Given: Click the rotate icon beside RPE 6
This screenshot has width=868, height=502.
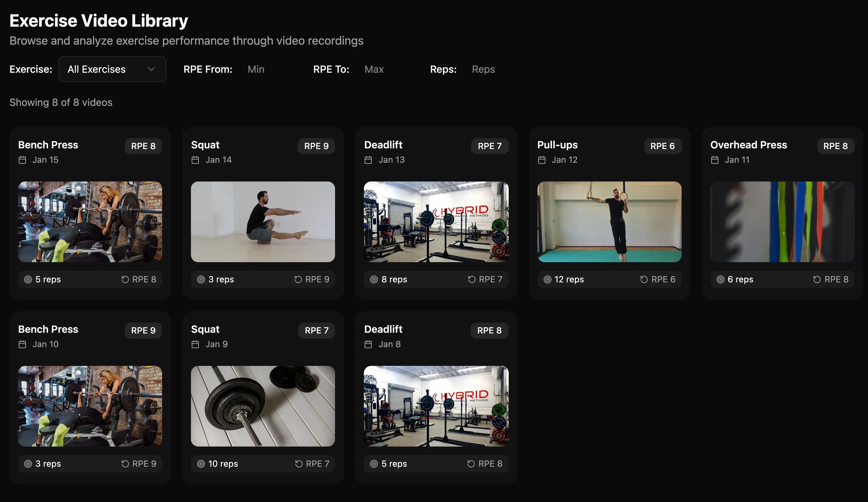Looking at the screenshot, I should click(x=644, y=280).
